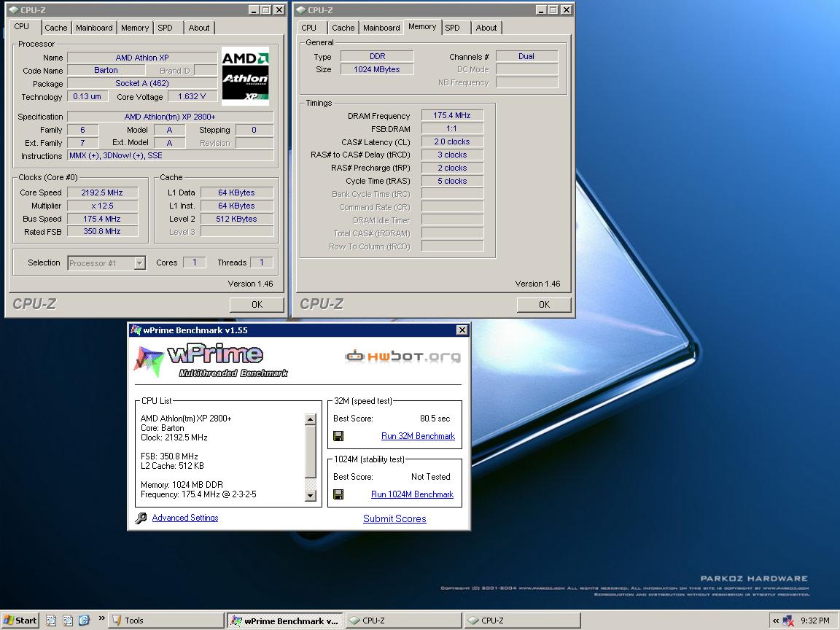Click the Core Speed value 2192.5 MHz
Viewport: 840px width, 630px height.
(102, 192)
